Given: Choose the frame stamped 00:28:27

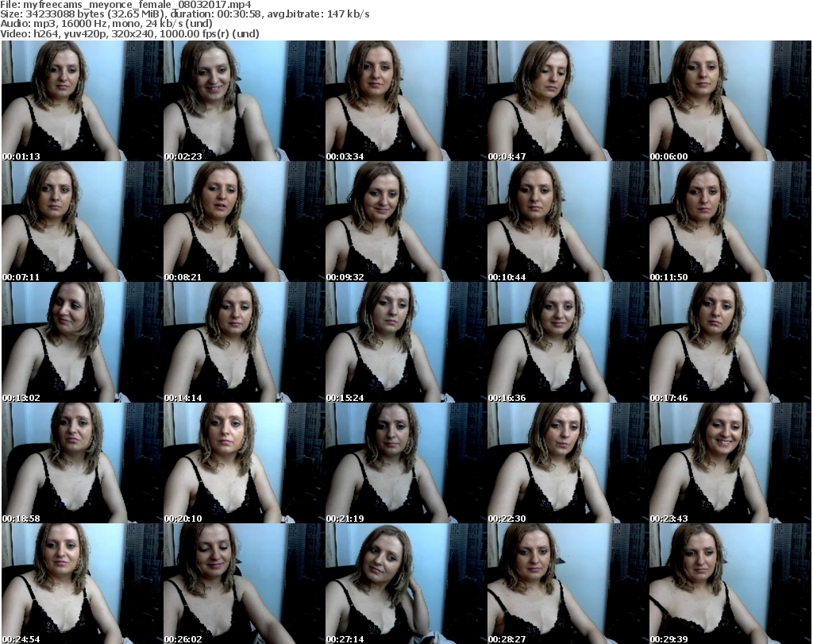Looking at the screenshot, I should click(568, 584).
